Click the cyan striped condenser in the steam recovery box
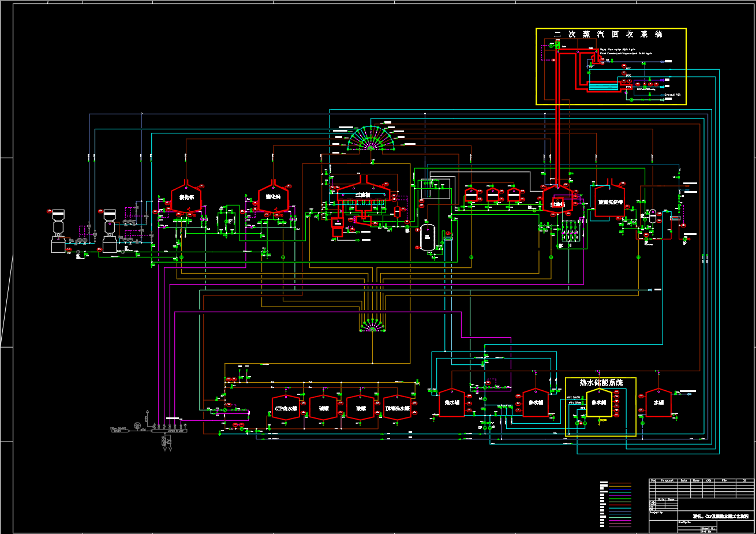Image resolution: width=756 pixels, height=534 pixels. coord(603,87)
